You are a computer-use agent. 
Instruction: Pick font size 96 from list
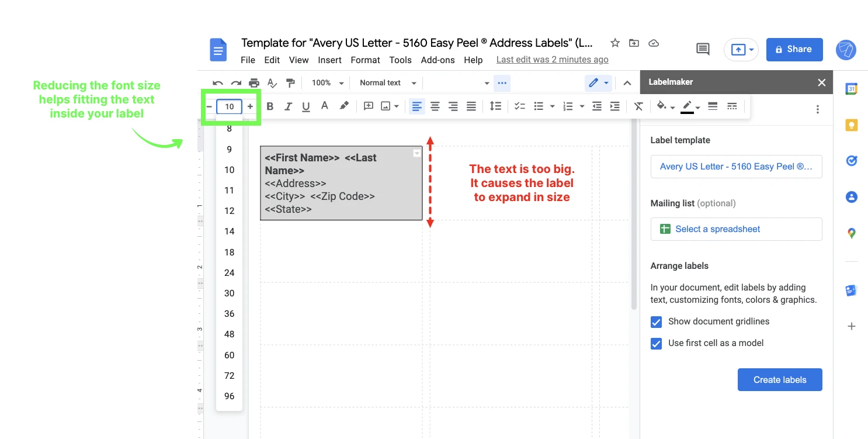click(x=230, y=396)
